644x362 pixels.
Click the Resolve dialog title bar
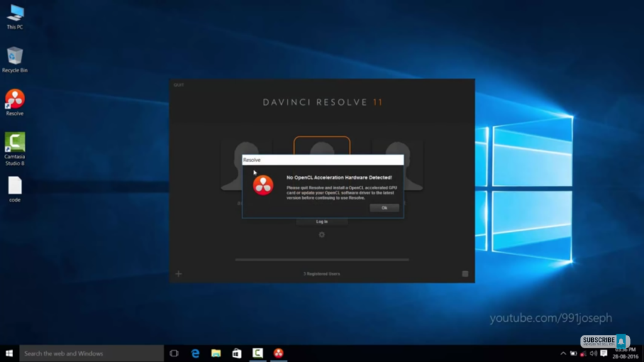point(323,160)
